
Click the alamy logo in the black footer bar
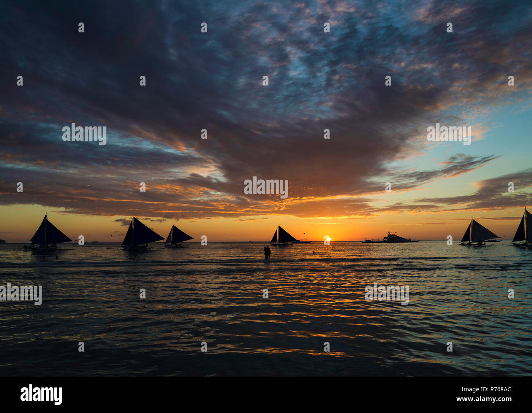pyautogui.click(x=41, y=394)
